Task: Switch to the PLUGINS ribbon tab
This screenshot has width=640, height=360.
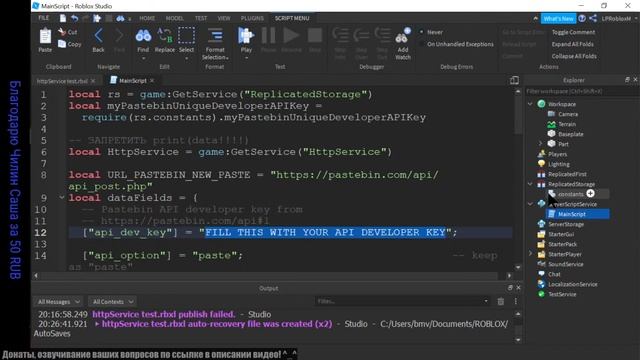Action: coord(252,18)
